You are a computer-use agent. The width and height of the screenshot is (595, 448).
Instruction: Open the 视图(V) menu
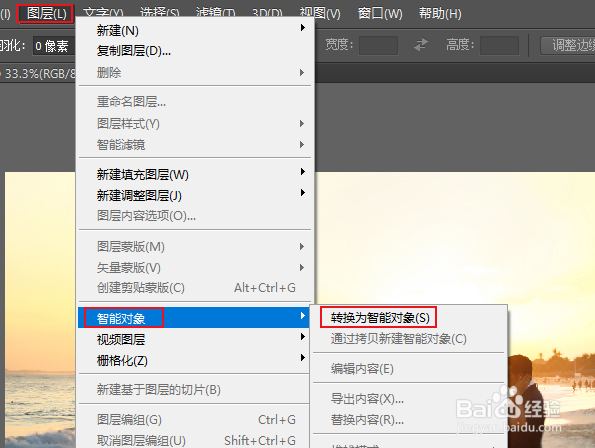point(320,14)
